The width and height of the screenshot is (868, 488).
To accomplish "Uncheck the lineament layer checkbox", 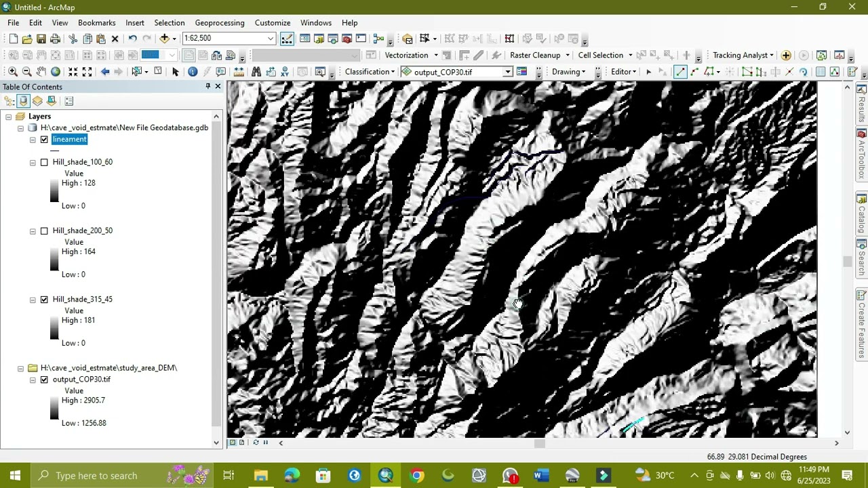I will (44, 140).
